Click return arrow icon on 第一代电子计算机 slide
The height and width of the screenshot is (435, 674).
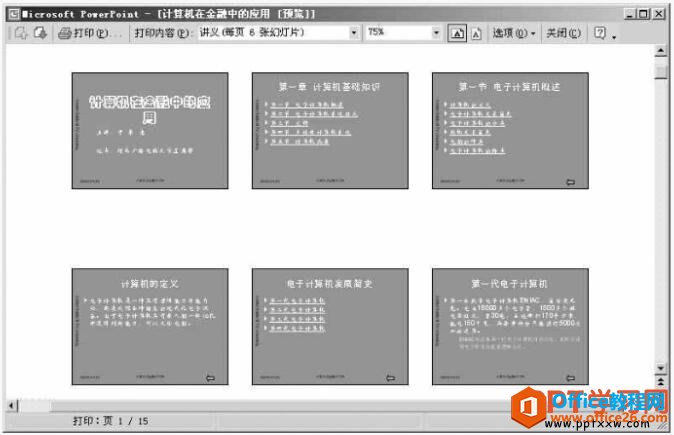click(570, 378)
